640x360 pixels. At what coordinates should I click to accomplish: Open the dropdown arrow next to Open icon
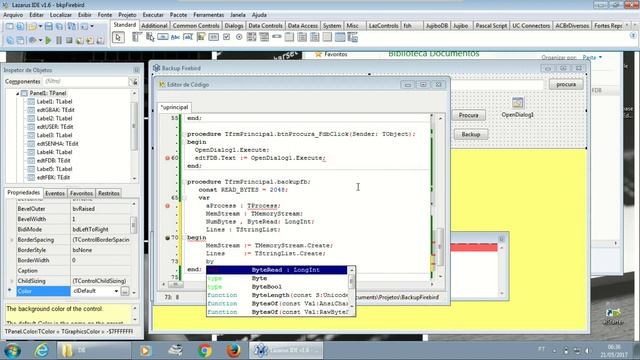40,27
